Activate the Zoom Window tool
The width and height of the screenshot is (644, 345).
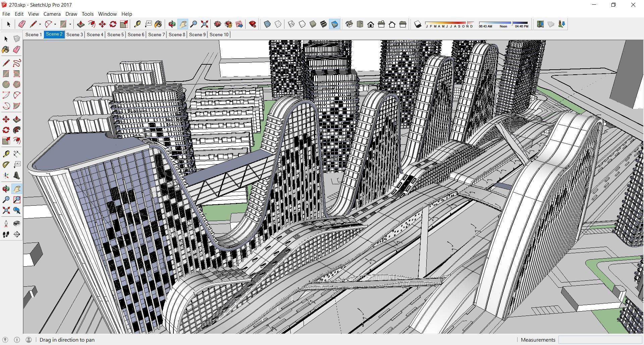(17, 200)
